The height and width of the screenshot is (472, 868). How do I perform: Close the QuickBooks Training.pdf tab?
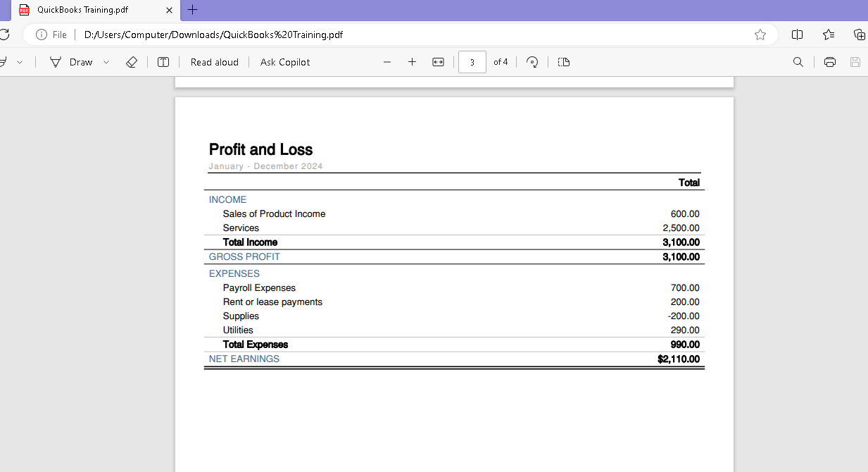(169, 11)
